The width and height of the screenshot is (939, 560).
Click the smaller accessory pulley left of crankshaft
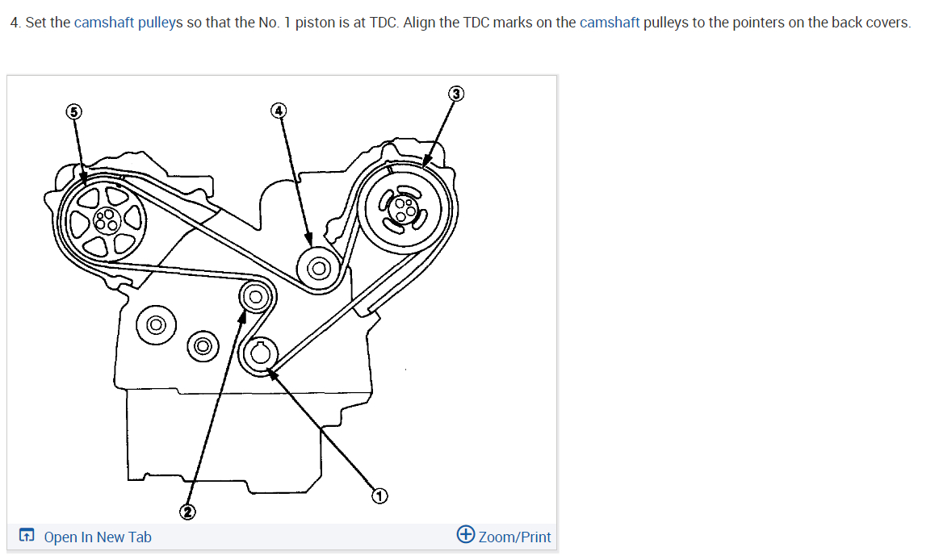coord(203,346)
